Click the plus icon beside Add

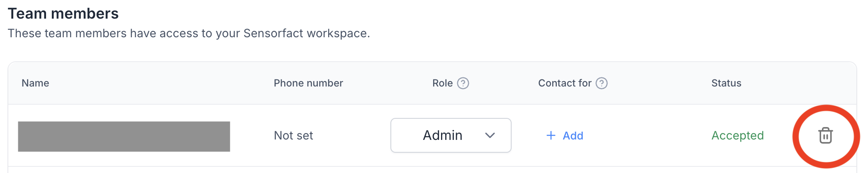(x=551, y=135)
